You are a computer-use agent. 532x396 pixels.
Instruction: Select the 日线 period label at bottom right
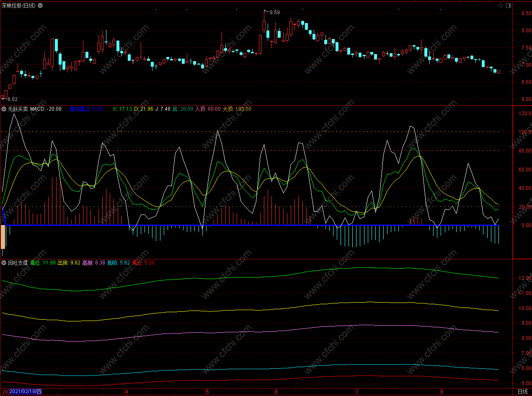pyautogui.click(x=522, y=391)
